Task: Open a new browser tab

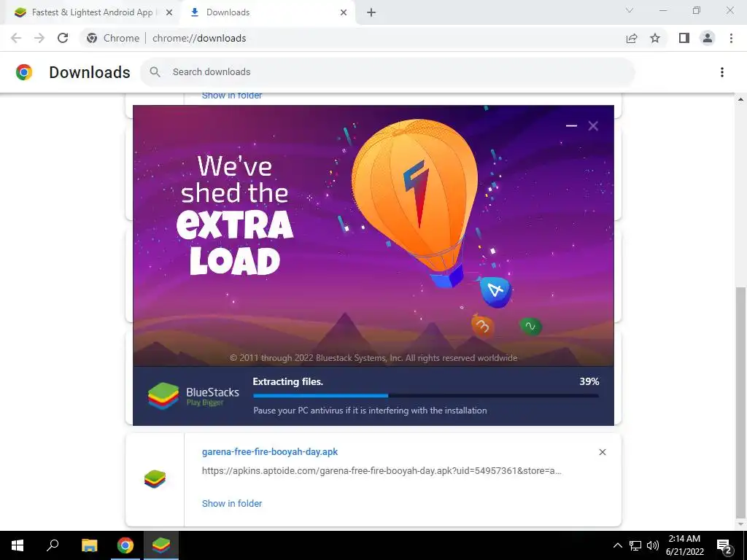Action: pos(371,12)
